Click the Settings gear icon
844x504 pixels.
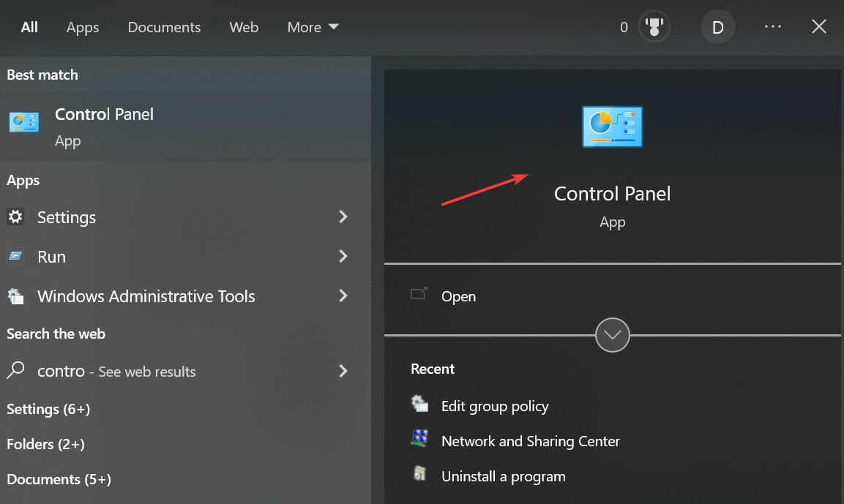15,217
